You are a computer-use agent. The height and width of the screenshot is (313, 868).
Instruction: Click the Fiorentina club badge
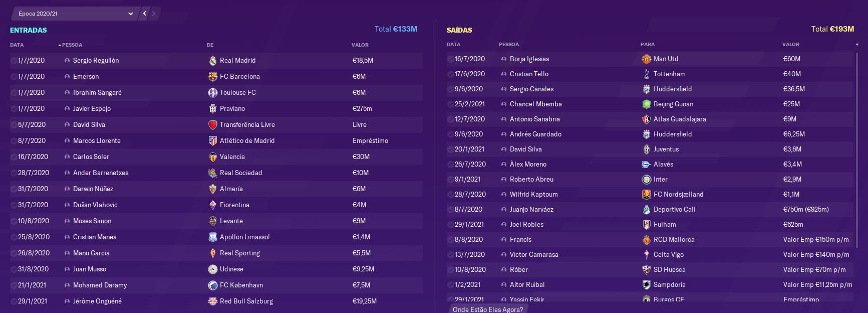point(213,205)
